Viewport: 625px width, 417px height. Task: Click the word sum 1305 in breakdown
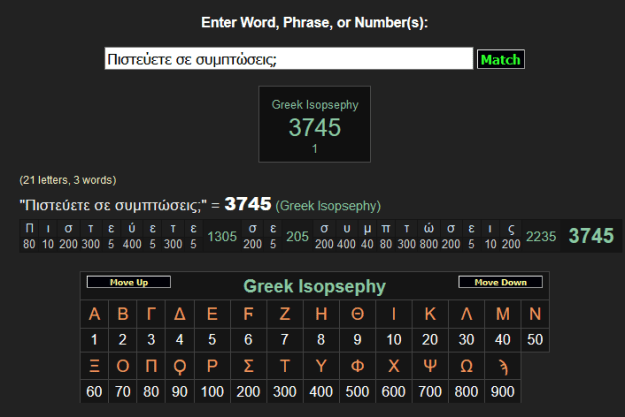pos(221,236)
